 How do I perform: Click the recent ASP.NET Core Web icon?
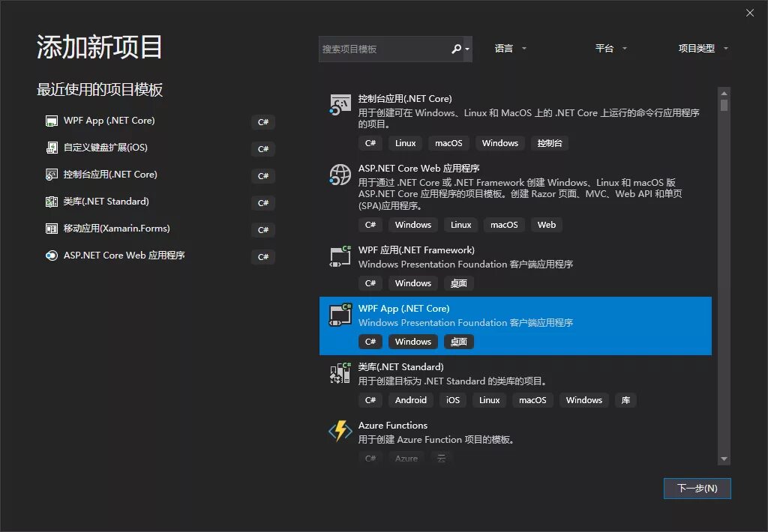[x=52, y=256]
